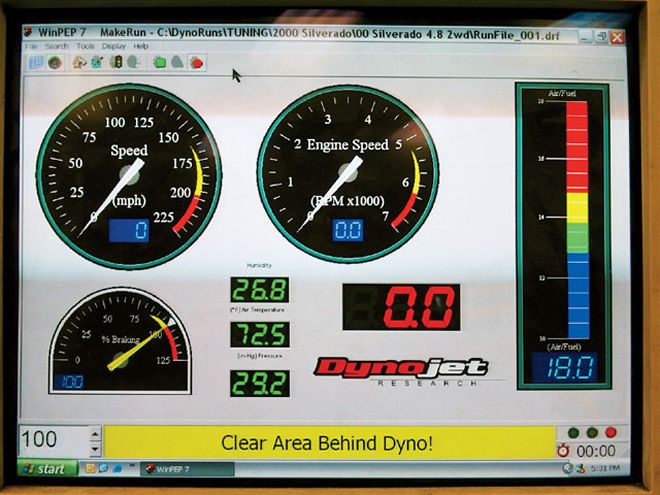Image resolution: width=660 pixels, height=495 pixels.
Task: Click the traffic light toolbar icon
Action: 116,62
